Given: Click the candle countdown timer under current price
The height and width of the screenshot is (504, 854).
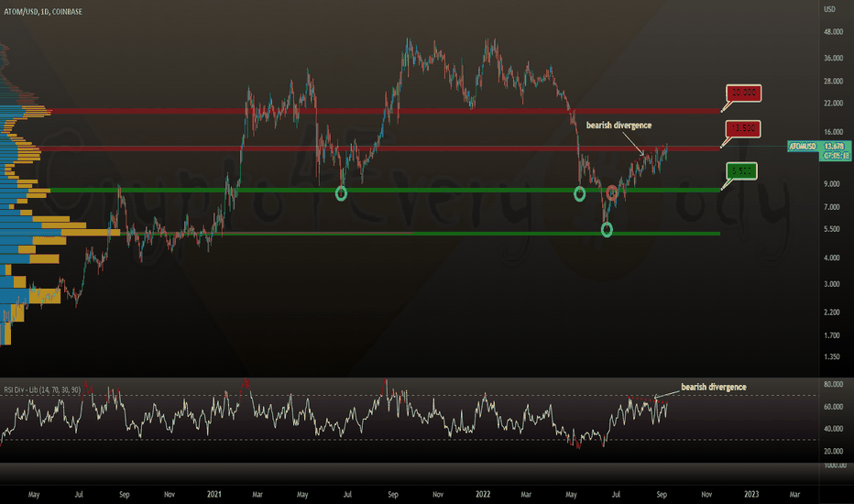Looking at the screenshot, I should pyautogui.click(x=836, y=156).
